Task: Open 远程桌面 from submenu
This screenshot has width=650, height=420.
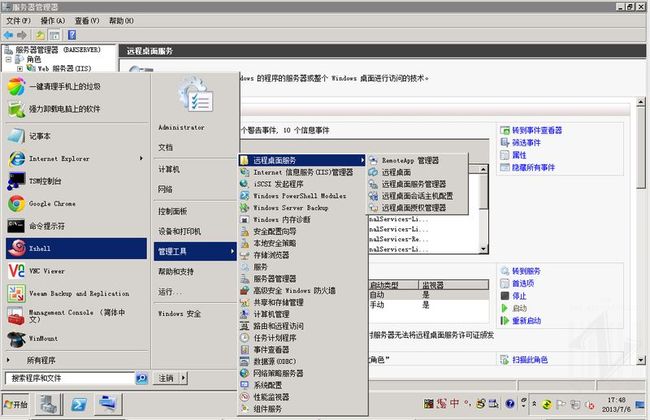Action: (x=417, y=172)
